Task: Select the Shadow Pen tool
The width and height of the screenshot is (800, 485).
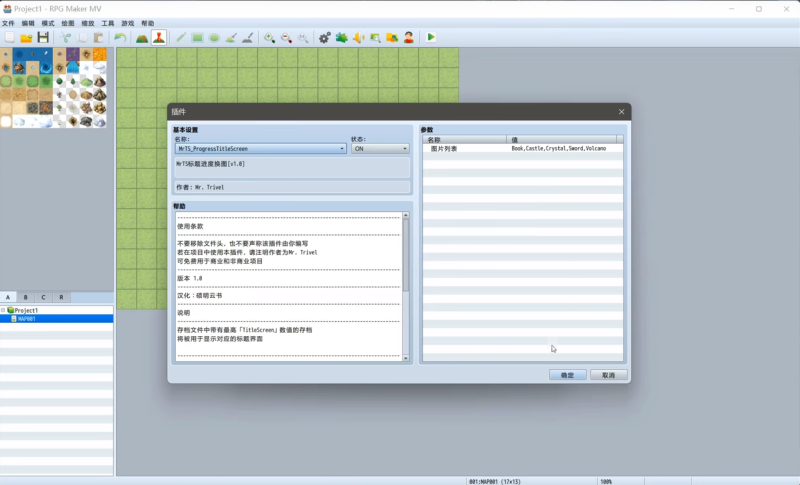Action: click(248, 37)
